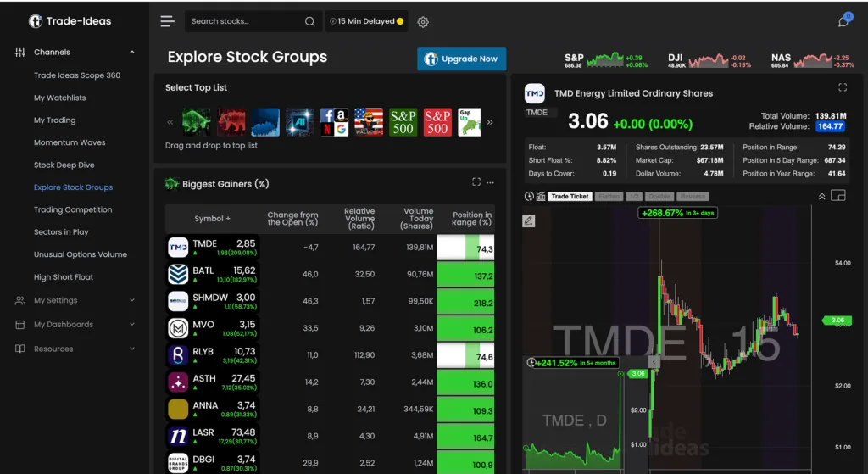Click the Flatten button
This screenshot has width=868, height=474.
609,197
